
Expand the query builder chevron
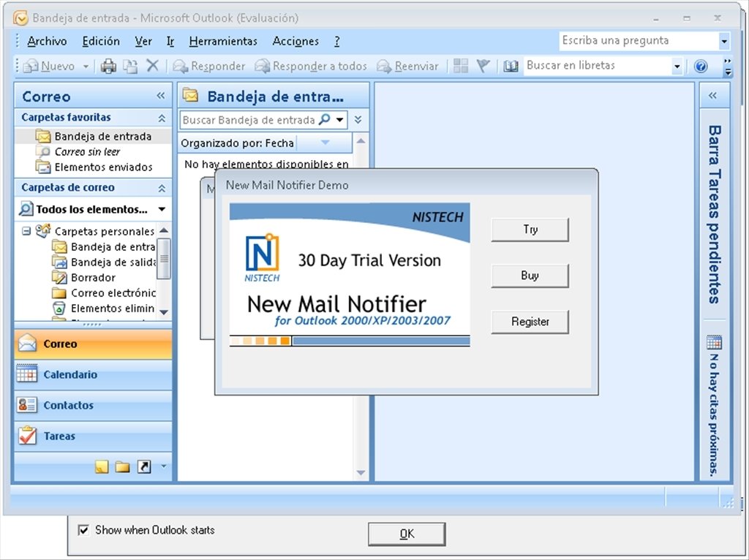coord(358,119)
